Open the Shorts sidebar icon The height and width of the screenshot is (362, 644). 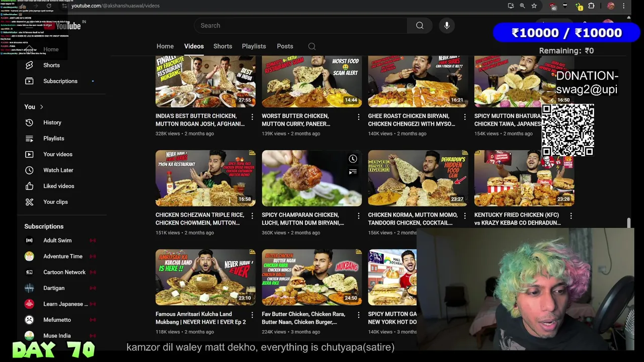tap(29, 65)
